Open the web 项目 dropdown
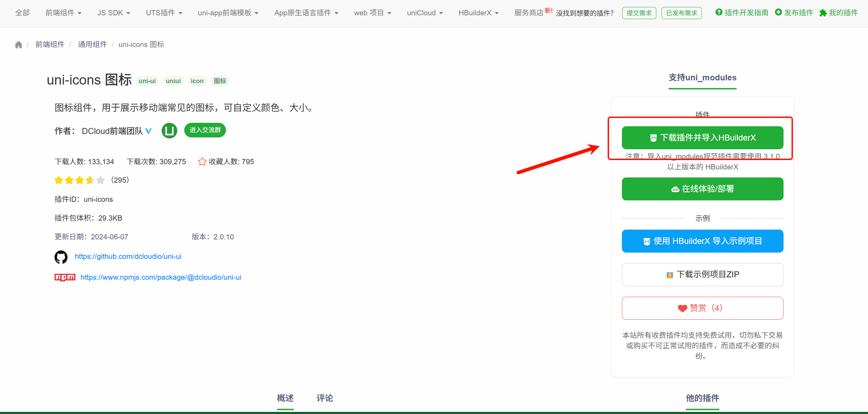868x414 pixels. pyautogui.click(x=373, y=13)
